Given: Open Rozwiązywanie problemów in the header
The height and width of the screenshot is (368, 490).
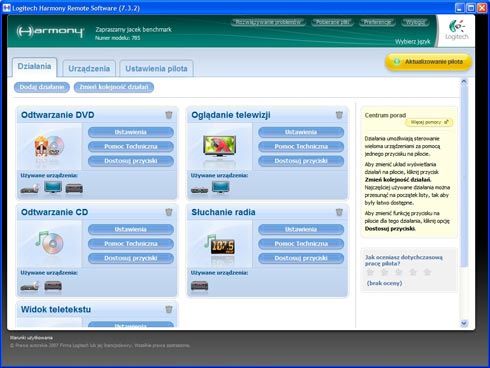Looking at the screenshot, I should point(268,23).
